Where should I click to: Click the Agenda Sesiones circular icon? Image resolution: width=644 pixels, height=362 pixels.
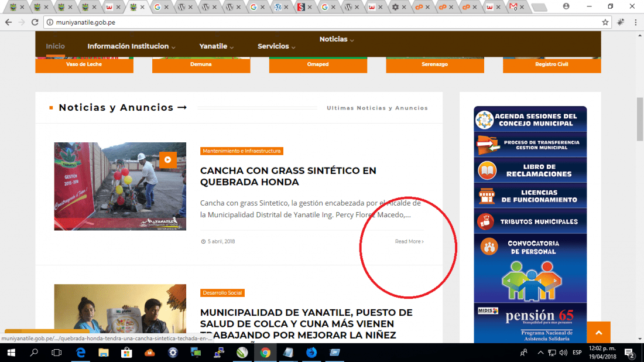tap(485, 119)
